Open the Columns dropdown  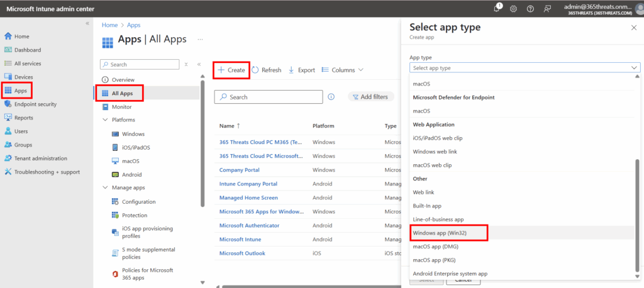[343, 70]
